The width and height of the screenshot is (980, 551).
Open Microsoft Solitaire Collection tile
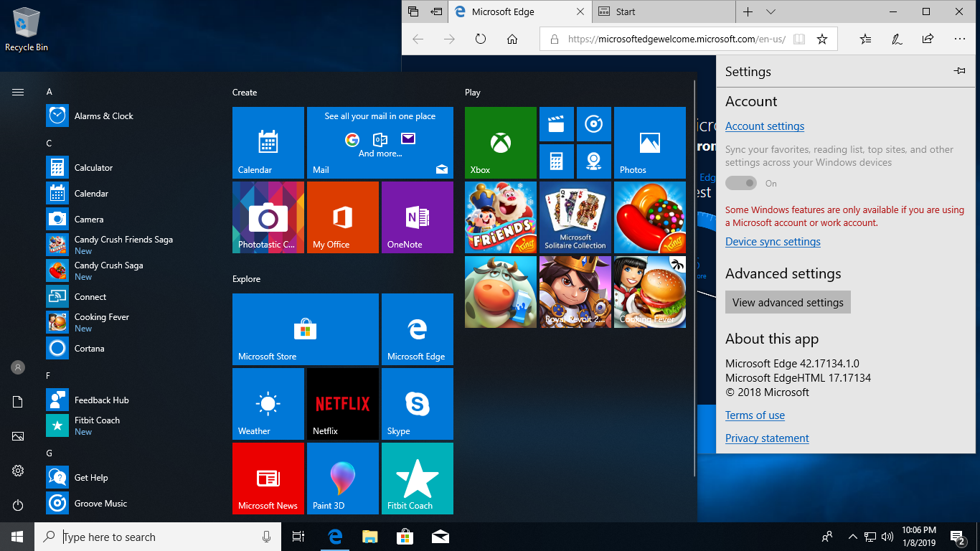575,217
